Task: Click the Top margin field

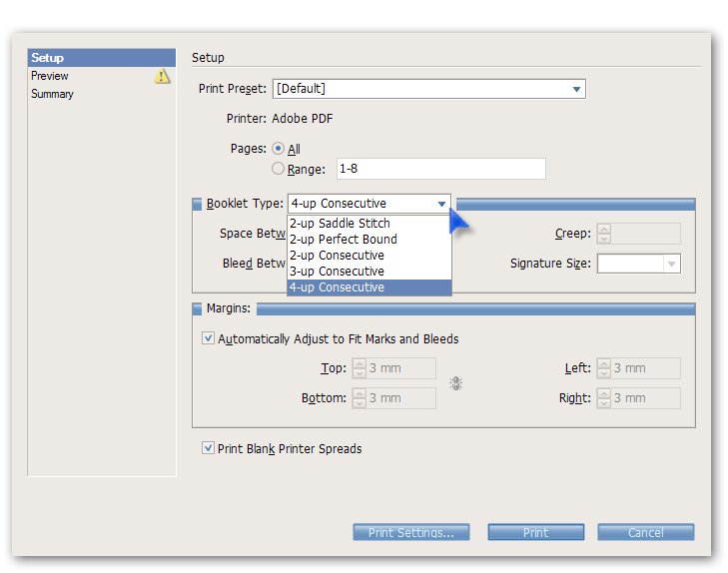Action: 400,368
